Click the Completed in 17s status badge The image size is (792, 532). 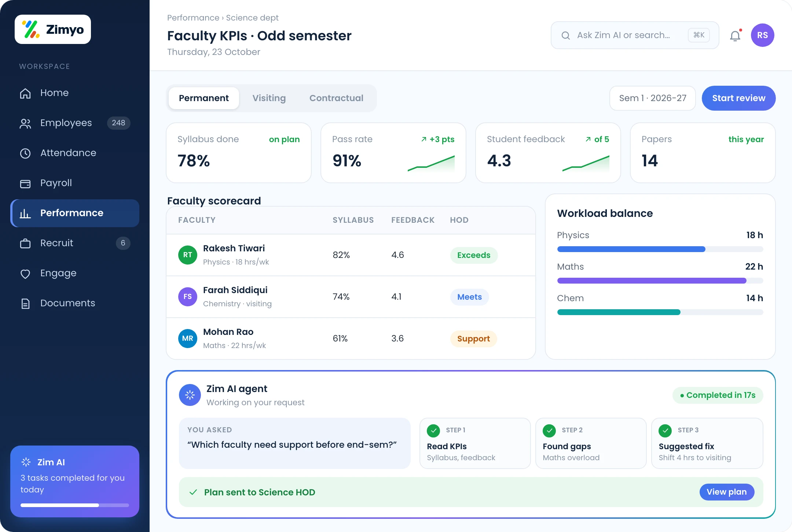tap(718, 395)
